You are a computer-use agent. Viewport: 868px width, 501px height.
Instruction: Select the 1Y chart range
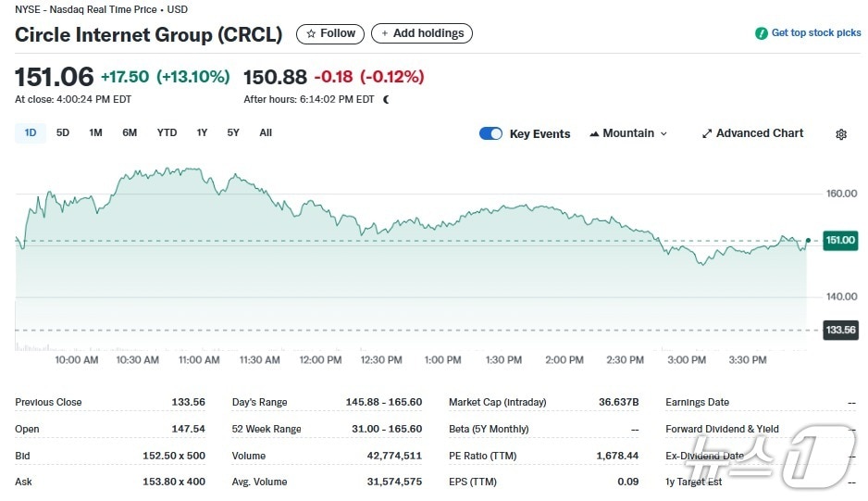tap(202, 132)
